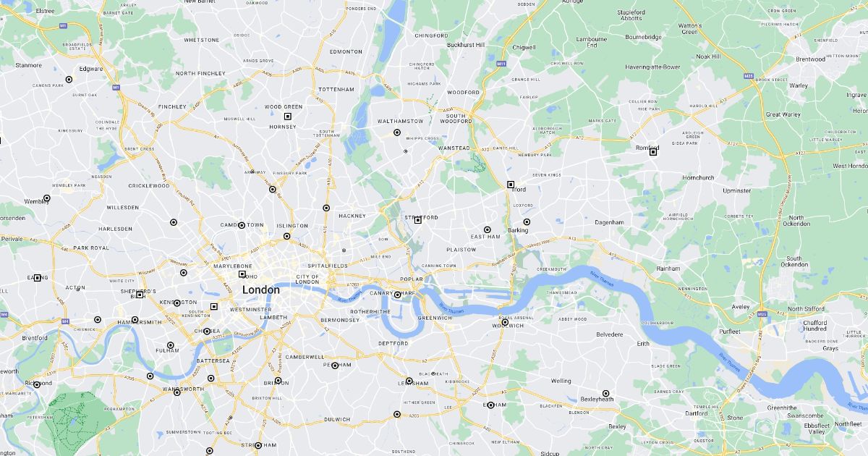Click the large London city label
868x456 pixels.
tap(260, 290)
